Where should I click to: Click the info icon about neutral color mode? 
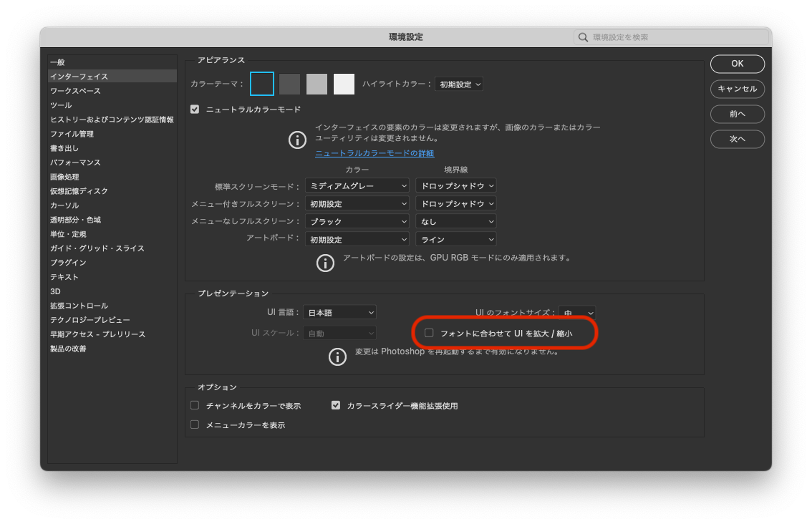pos(297,140)
